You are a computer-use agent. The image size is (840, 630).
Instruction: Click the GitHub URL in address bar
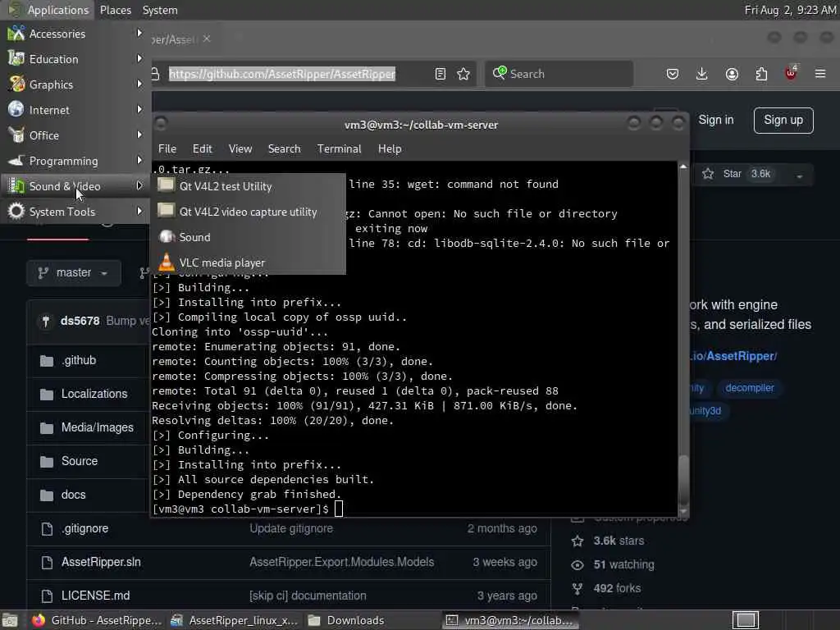click(282, 74)
